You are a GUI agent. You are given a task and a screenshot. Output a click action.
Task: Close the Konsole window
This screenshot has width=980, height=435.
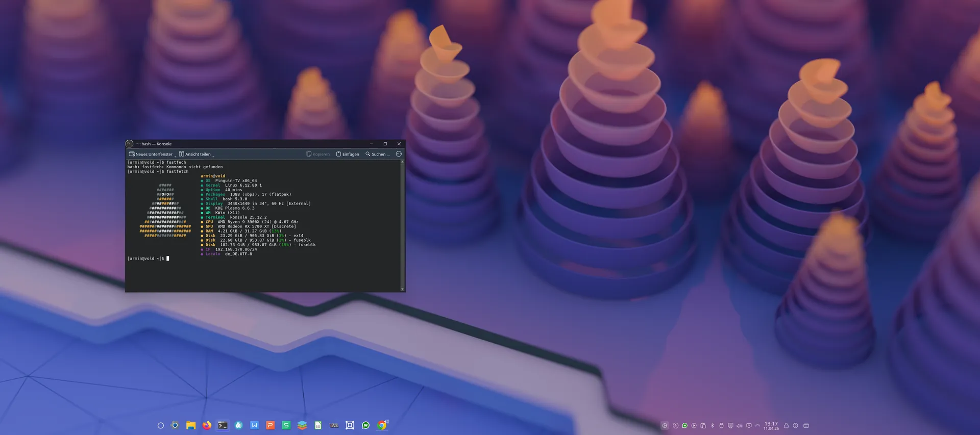coord(399,144)
